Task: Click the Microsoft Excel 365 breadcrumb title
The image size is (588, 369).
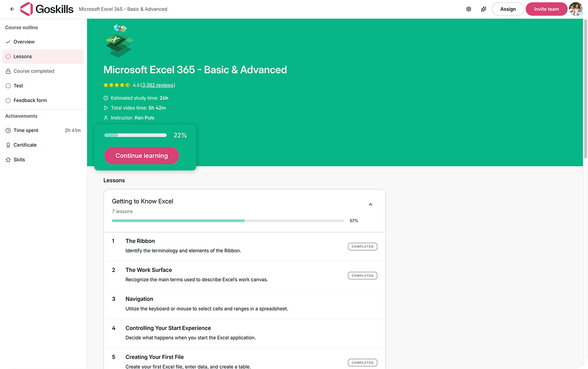Action: [x=123, y=9]
